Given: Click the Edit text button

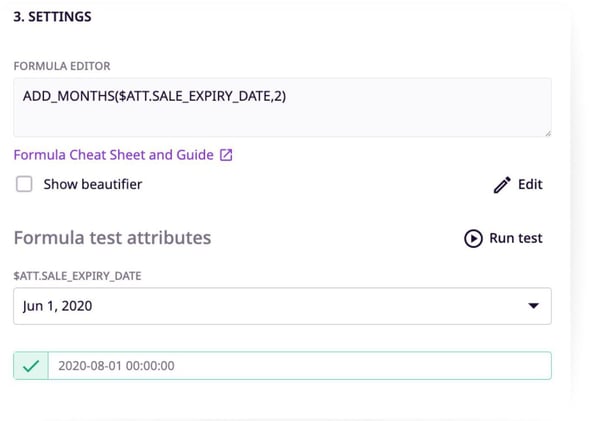Looking at the screenshot, I should click(530, 184).
